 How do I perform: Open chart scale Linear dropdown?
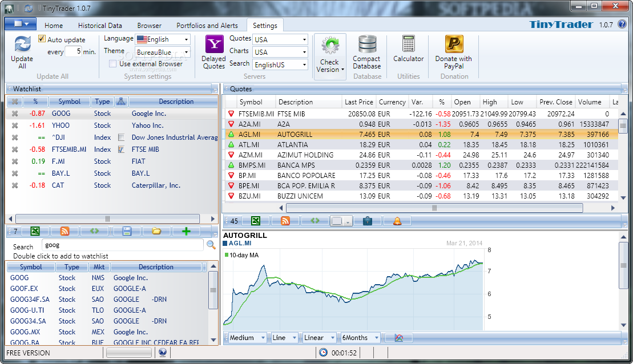[319, 338]
